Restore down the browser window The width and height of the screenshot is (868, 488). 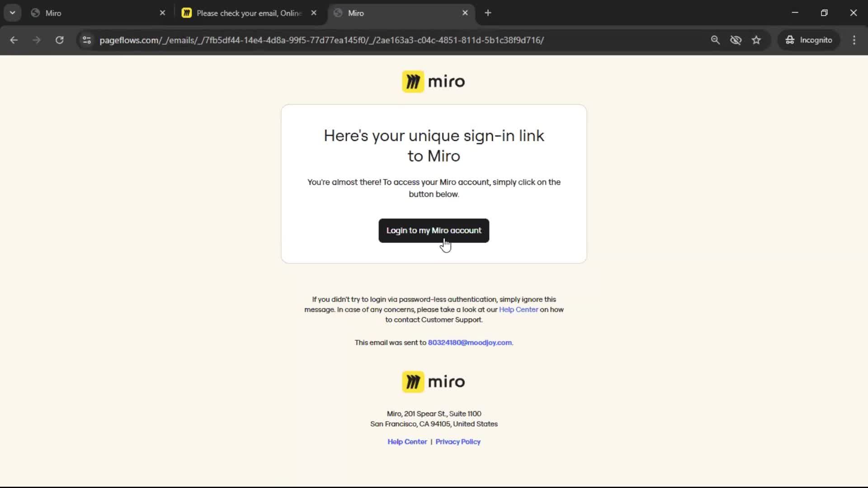[x=824, y=13]
